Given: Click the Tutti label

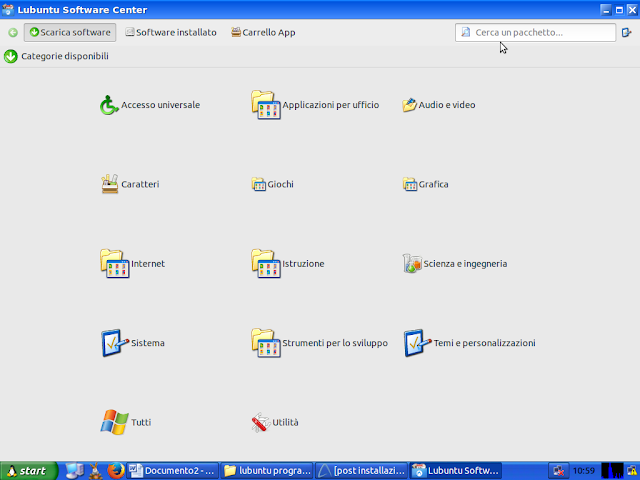Looking at the screenshot, I should 141,422.
